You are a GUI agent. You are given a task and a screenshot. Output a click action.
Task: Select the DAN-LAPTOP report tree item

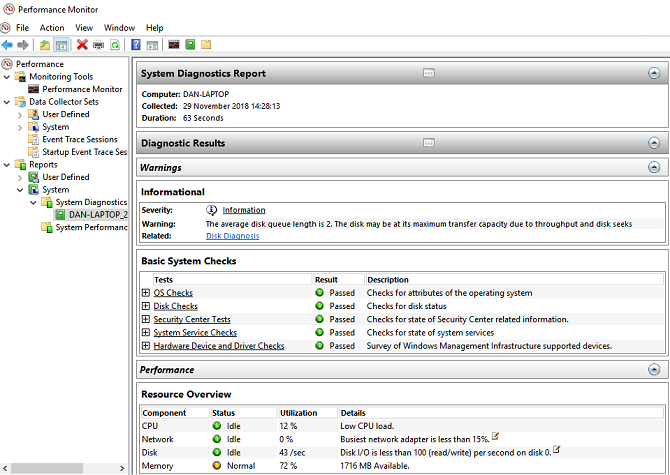point(97,214)
